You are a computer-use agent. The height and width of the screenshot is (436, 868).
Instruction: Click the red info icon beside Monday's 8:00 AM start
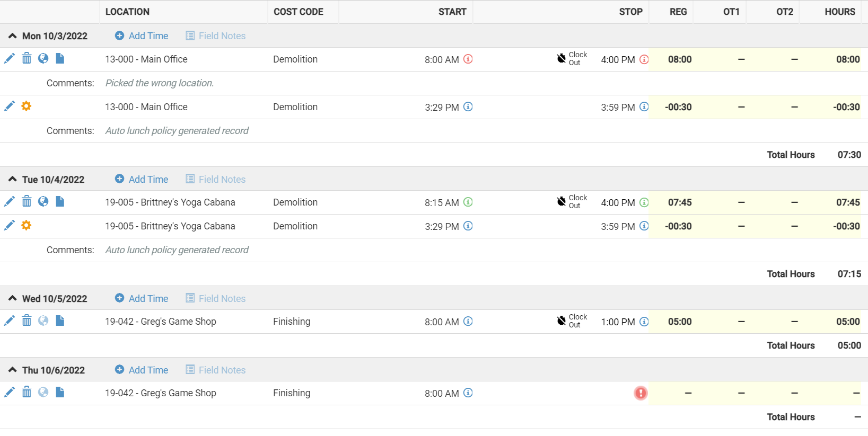click(468, 59)
